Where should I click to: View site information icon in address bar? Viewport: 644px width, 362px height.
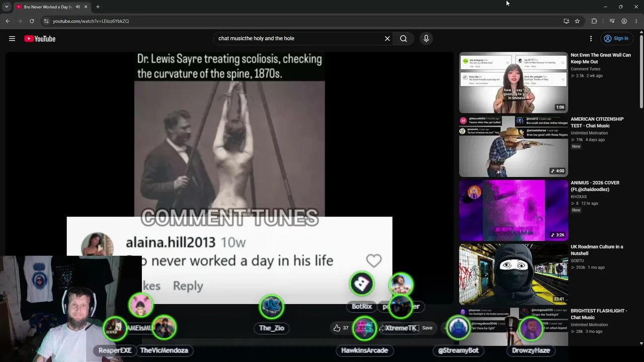point(46,21)
